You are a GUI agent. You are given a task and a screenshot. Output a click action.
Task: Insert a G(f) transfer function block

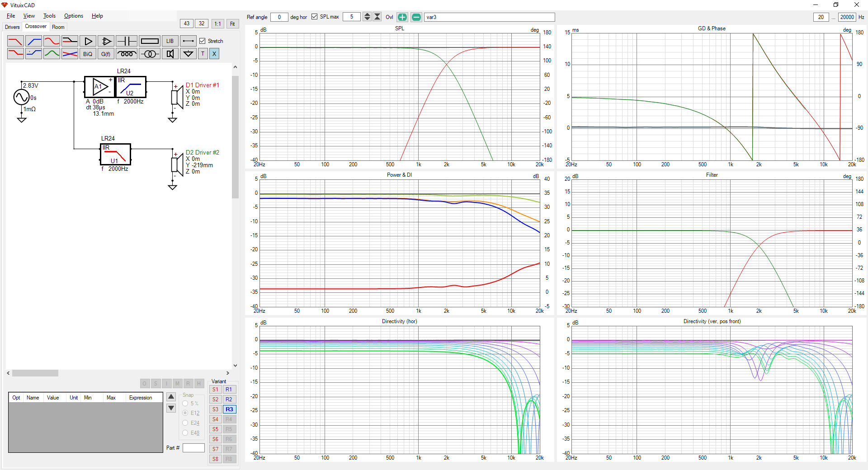click(106, 54)
